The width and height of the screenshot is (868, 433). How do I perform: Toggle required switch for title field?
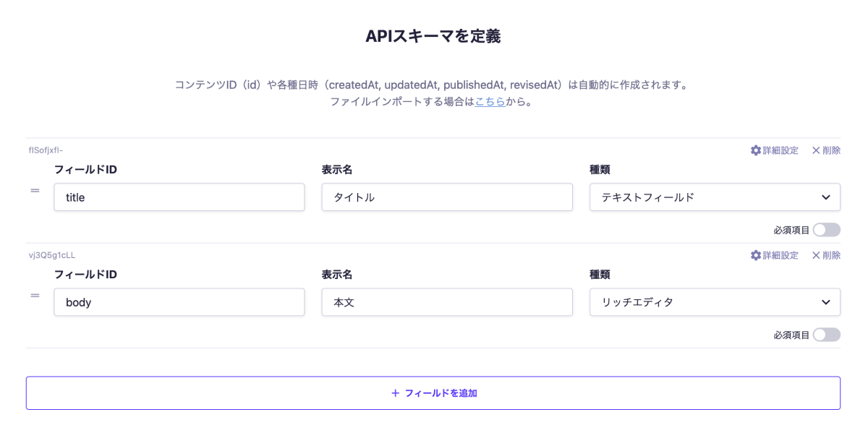point(826,230)
